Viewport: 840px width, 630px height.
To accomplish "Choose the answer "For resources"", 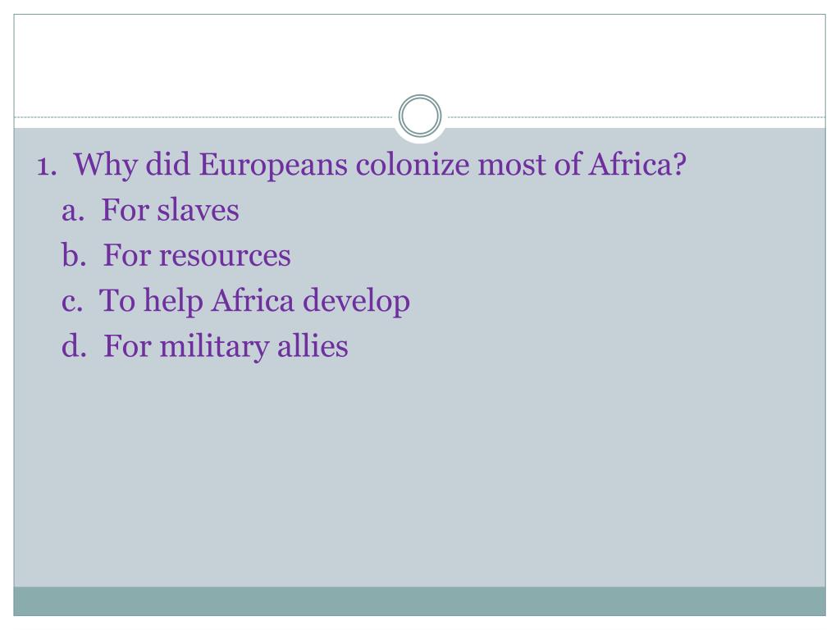I will (x=197, y=255).
